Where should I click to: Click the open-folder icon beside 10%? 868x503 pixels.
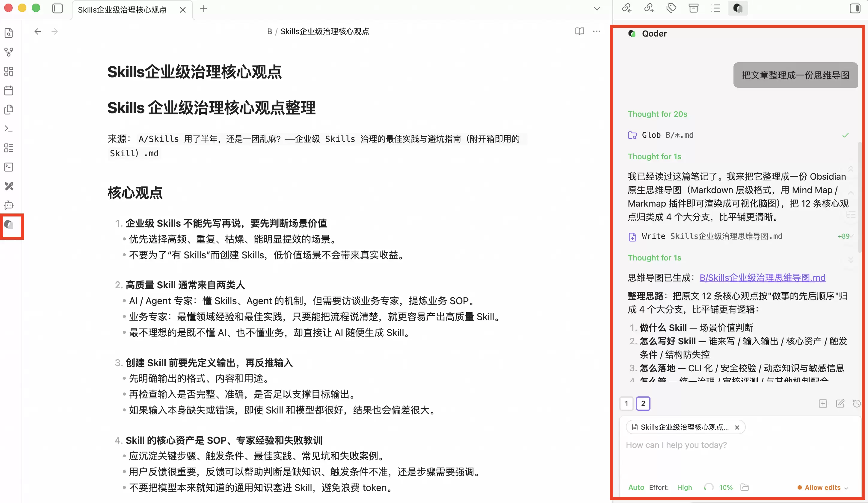coord(745,487)
